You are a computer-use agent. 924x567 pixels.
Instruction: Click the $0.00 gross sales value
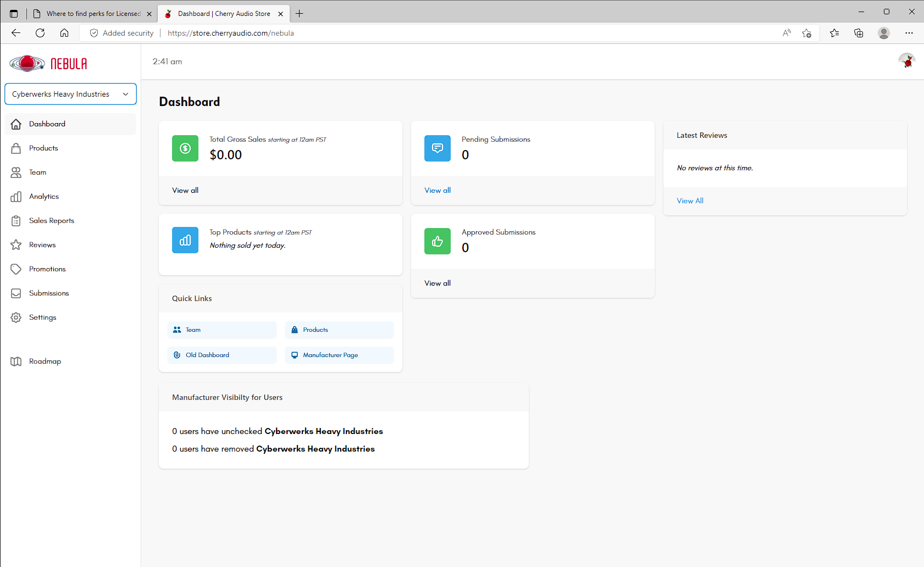click(226, 155)
